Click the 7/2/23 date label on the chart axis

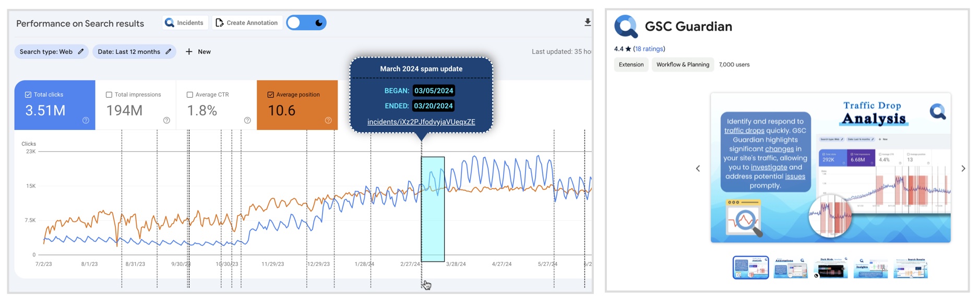(x=43, y=264)
